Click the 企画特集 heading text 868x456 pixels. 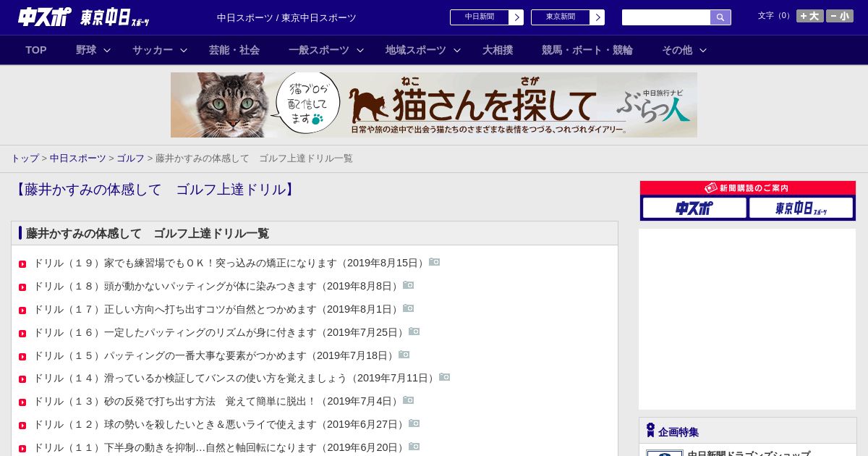click(678, 432)
